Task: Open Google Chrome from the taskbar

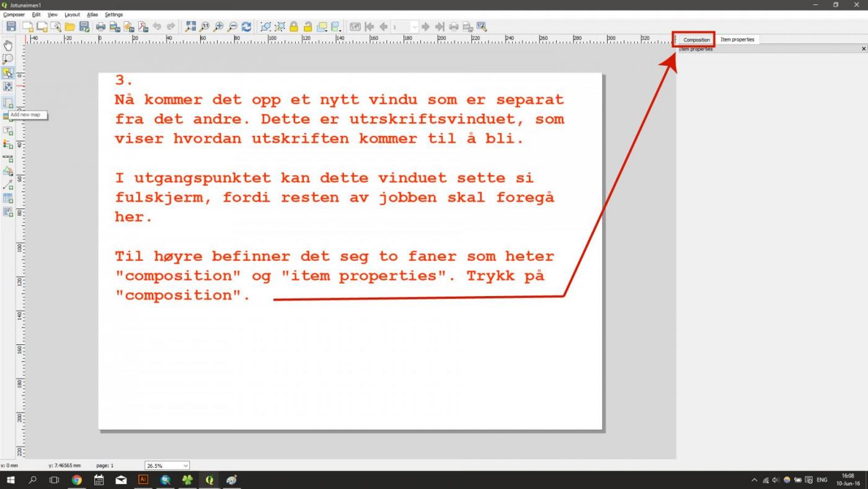Action: point(77,480)
